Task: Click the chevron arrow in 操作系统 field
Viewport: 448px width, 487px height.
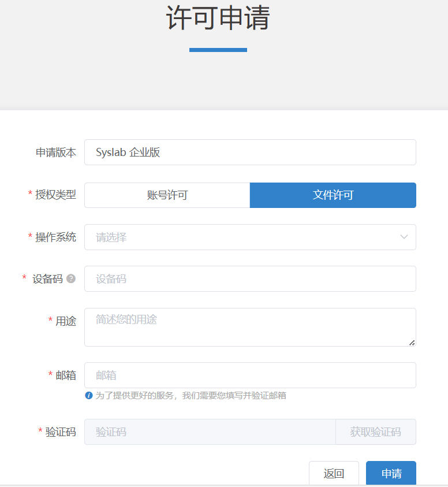Action: point(404,237)
